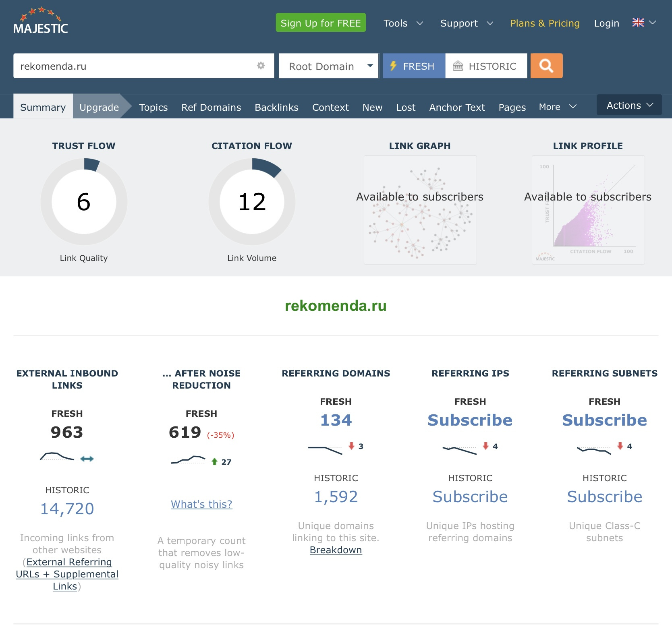672x633 pixels.
Task: Open the Context tab
Action: pos(331,107)
